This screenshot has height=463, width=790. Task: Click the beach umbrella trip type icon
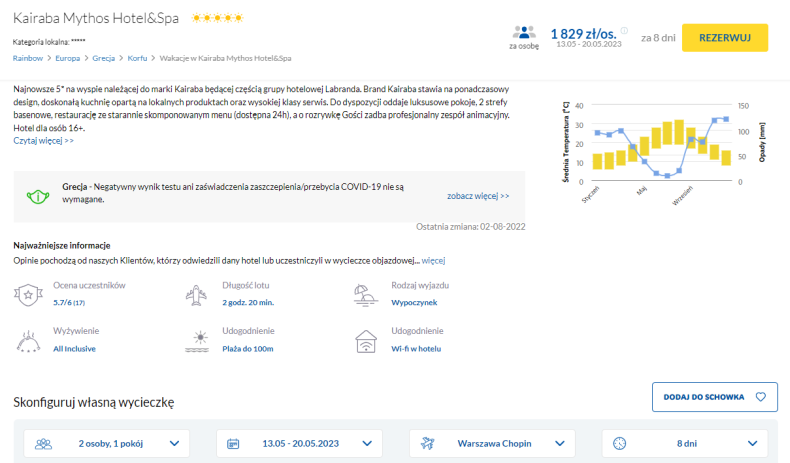[365, 295]
